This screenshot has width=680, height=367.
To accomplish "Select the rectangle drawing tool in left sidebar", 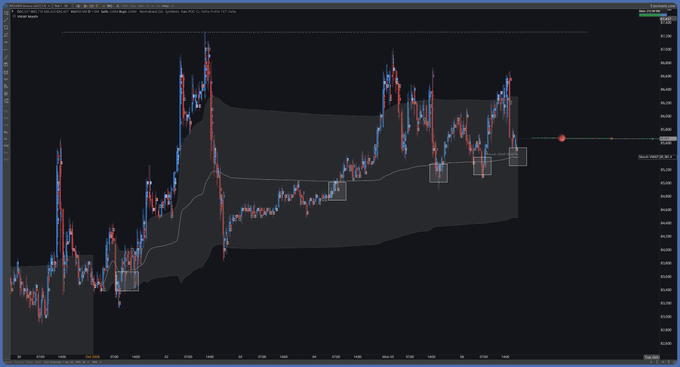I will point(6,27).
